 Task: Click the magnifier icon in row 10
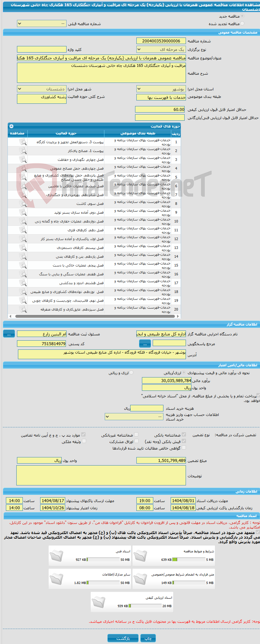pos(23,221)
